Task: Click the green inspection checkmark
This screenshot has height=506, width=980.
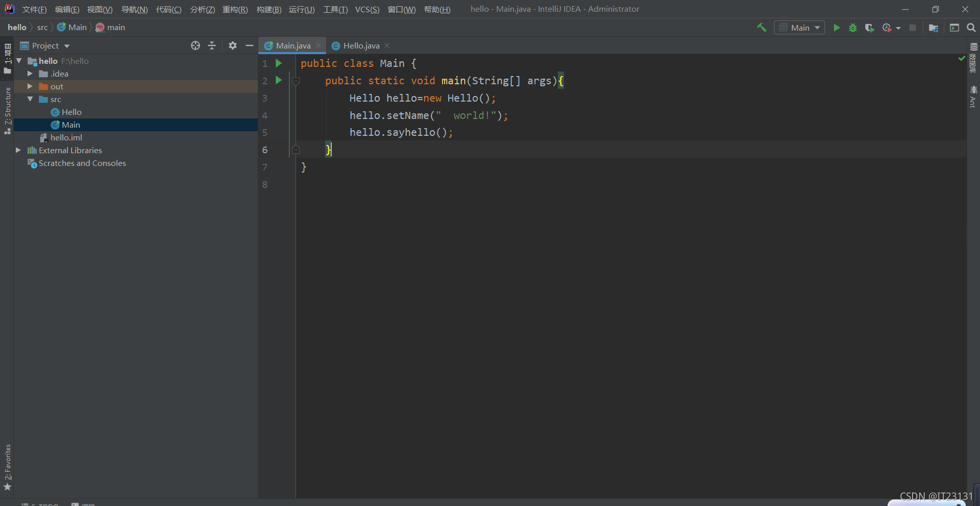Action: coord(962,59)
